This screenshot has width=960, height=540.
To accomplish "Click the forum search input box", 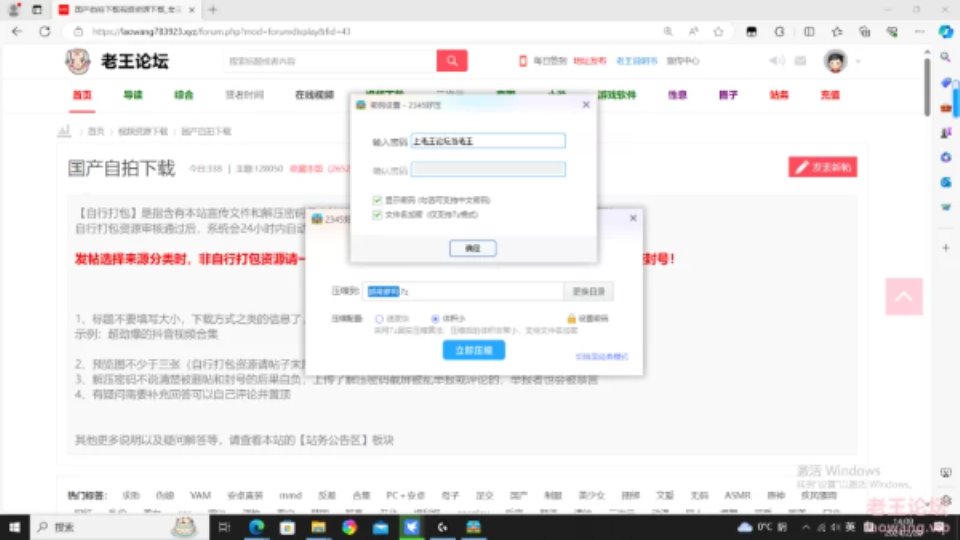I will tap(329, 61).
